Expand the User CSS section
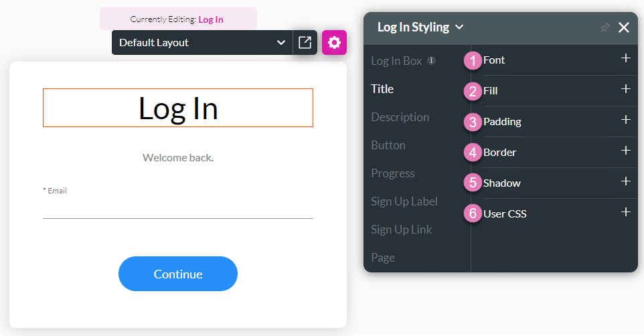The image size is (644, 336). 625,212
